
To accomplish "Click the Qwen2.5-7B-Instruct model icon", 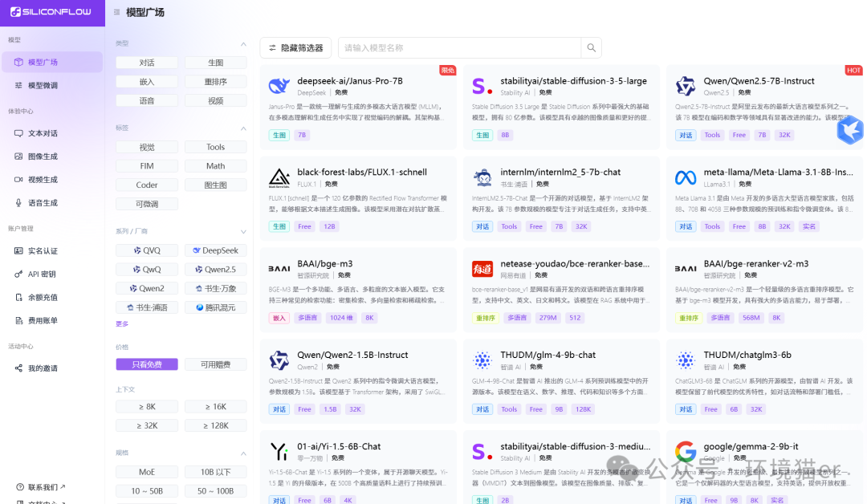I will pos(686,86).
